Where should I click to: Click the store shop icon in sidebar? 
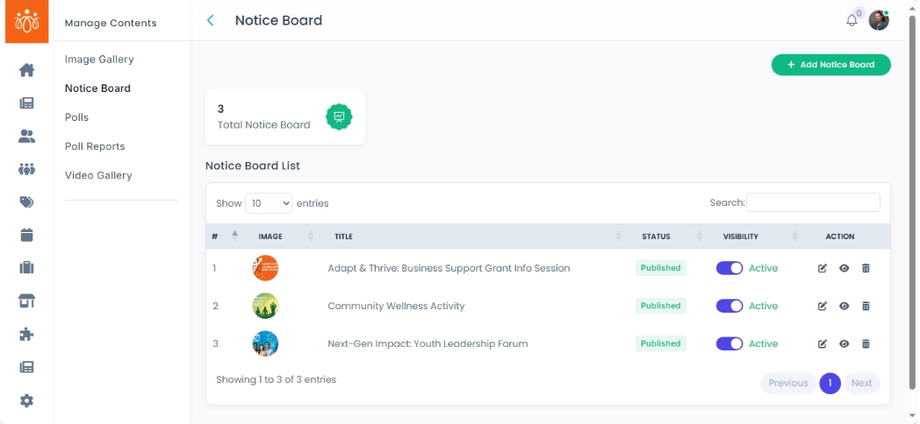pos(27,301)
